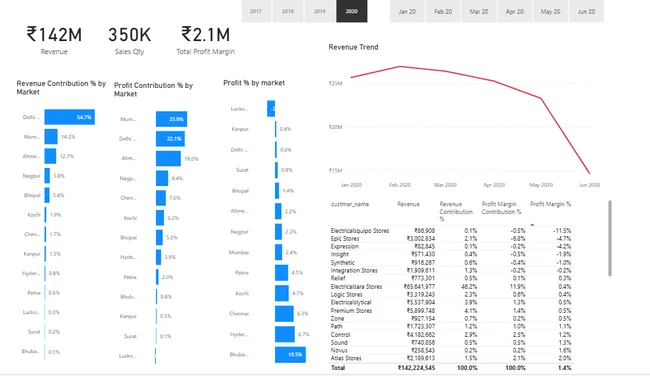Sort table by custmer_name column header
Viewport: 650px width, 376px height.
click(x=350, y=204)
